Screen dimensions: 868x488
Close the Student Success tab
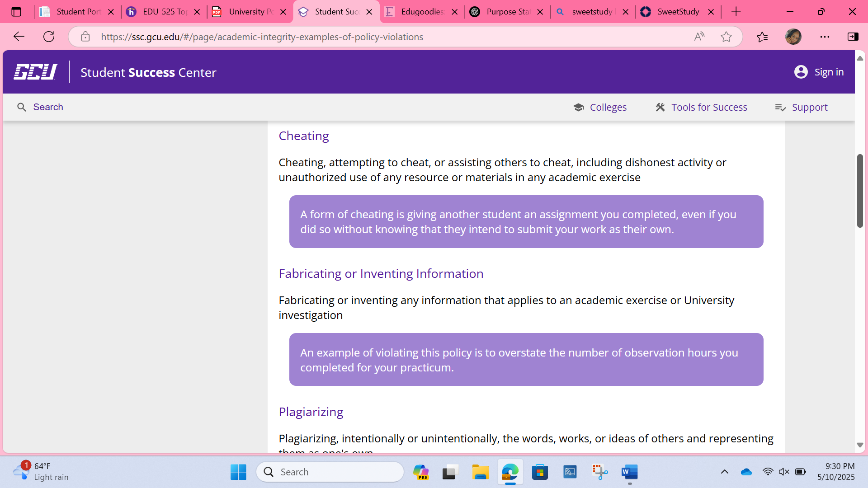tap(369, 12)
